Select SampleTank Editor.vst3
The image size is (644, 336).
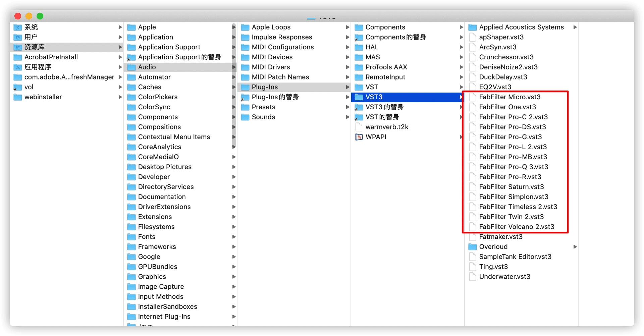coord(515,257)
